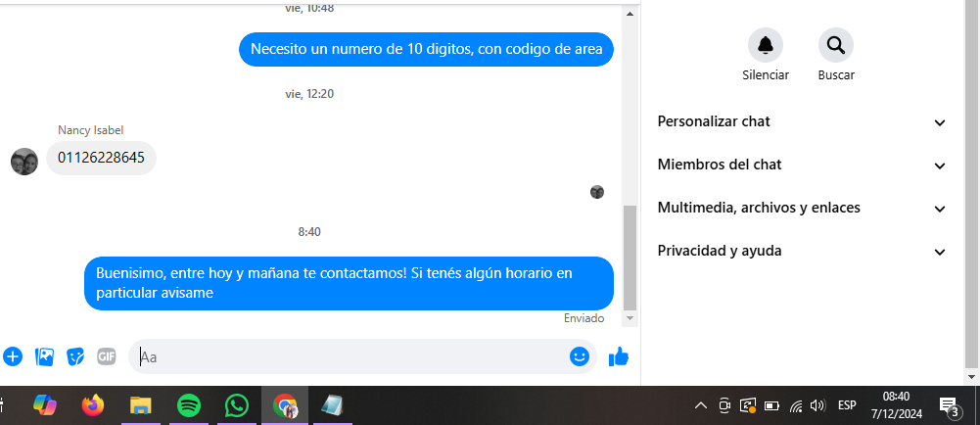Send a thumbs-up like
This screenshot has height=425, width=980.
[618, 356]
